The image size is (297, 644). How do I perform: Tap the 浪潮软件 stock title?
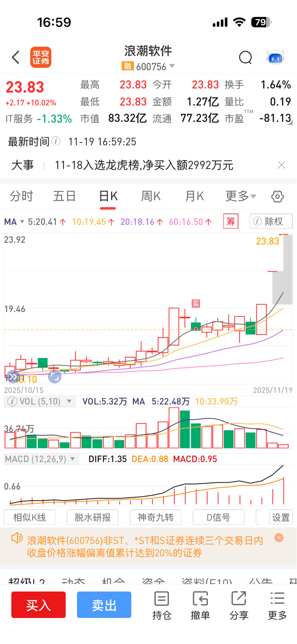tap(148, 51)
